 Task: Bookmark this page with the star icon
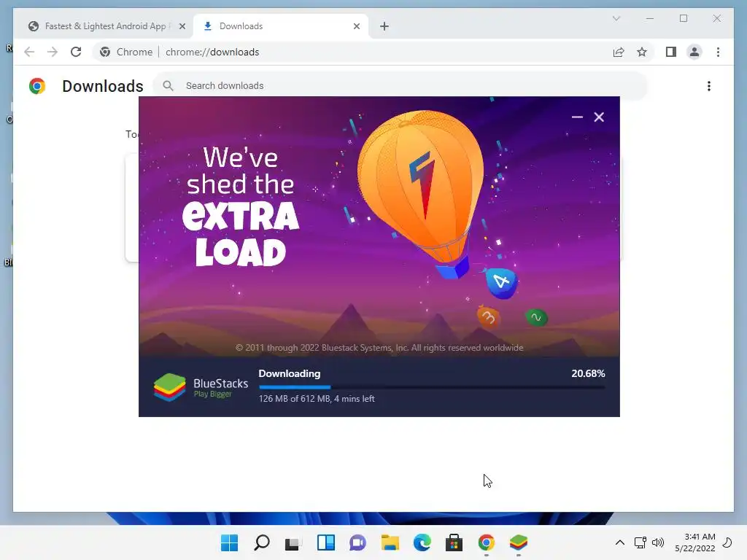[x=642, y=52]
